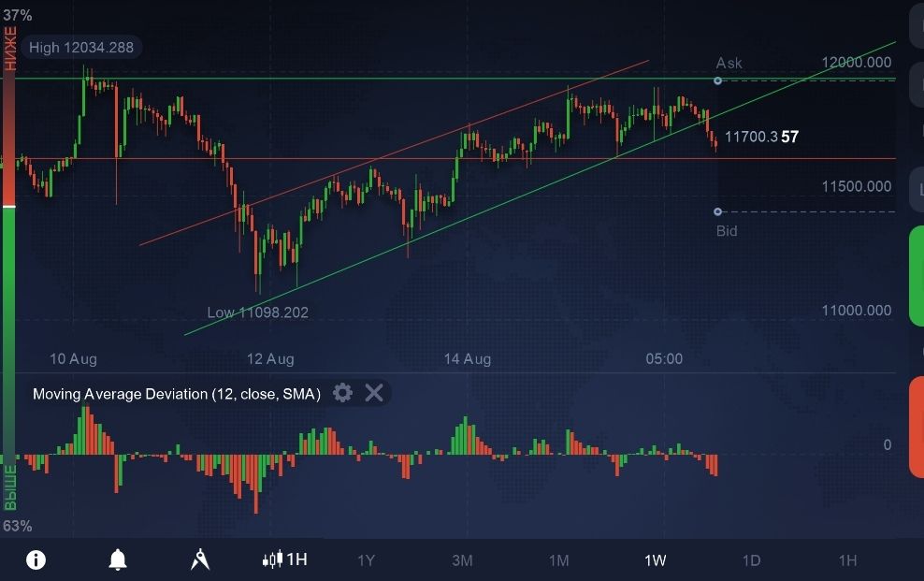Select the Bid level marker
The image size is (924, 581).
717,211
